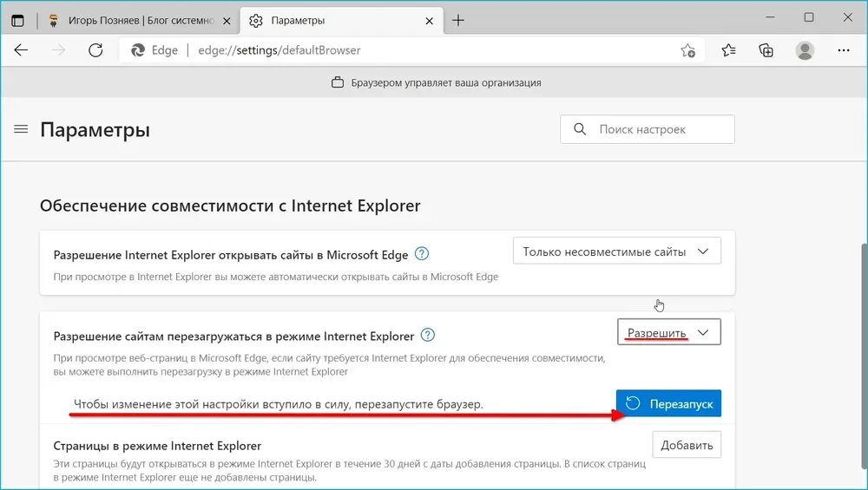Click Браузером управляет ваша организация text
Image resolution: width=868 pixels, height=490 pixels.
[446, 83]
